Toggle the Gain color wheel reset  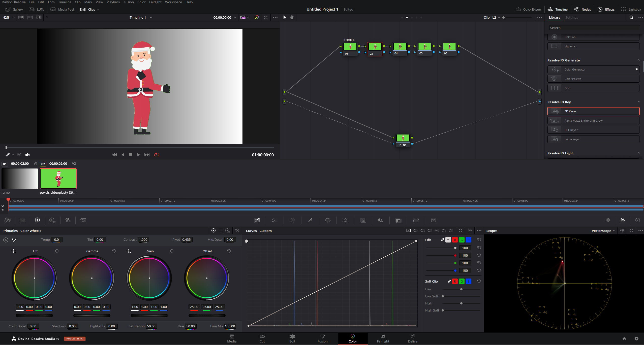point(171,251)
